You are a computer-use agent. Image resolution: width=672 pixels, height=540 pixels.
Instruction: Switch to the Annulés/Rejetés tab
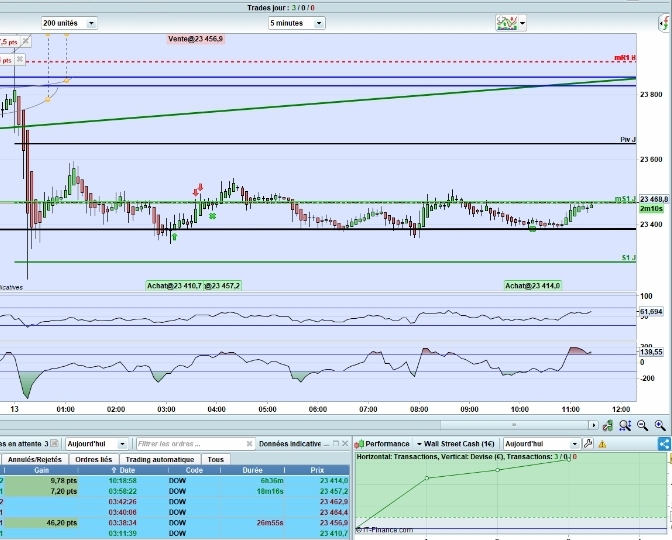34,459
